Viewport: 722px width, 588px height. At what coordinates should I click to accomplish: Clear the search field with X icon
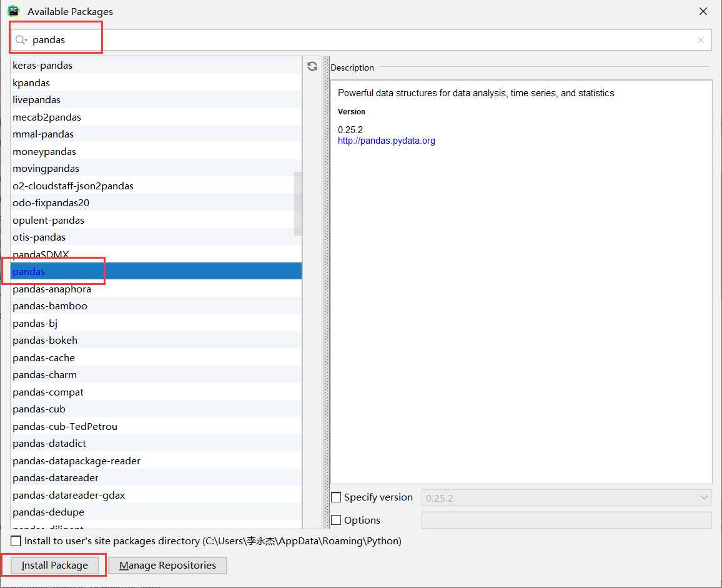(x=700, y=40)
